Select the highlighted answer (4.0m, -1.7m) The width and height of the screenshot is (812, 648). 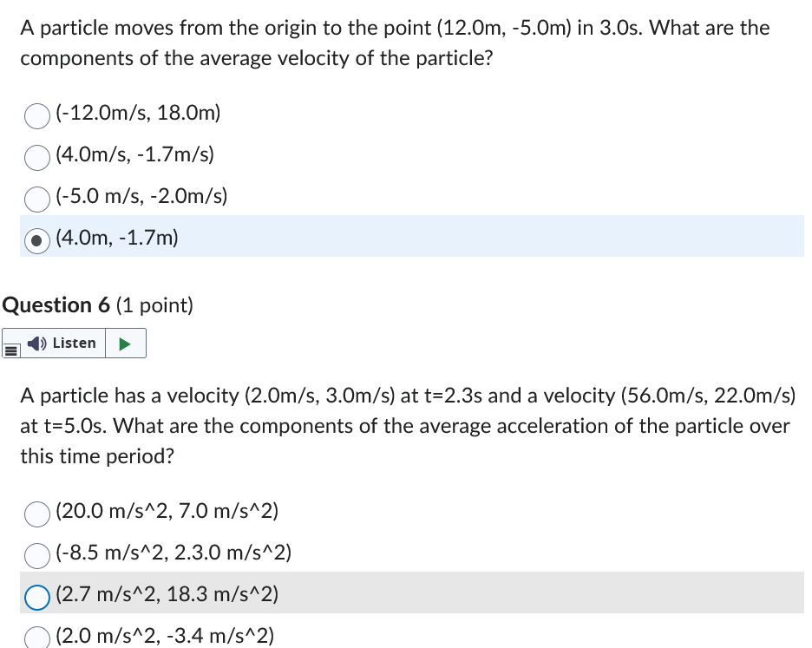coord(36,240)
